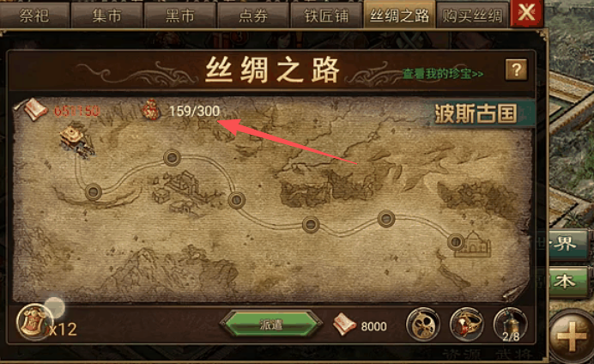Tap the caravan cart icon on map

tap(77, 141)
